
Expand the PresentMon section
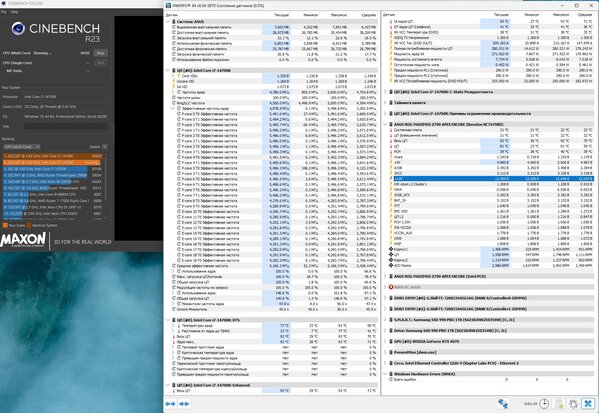[x=385, y=352]
